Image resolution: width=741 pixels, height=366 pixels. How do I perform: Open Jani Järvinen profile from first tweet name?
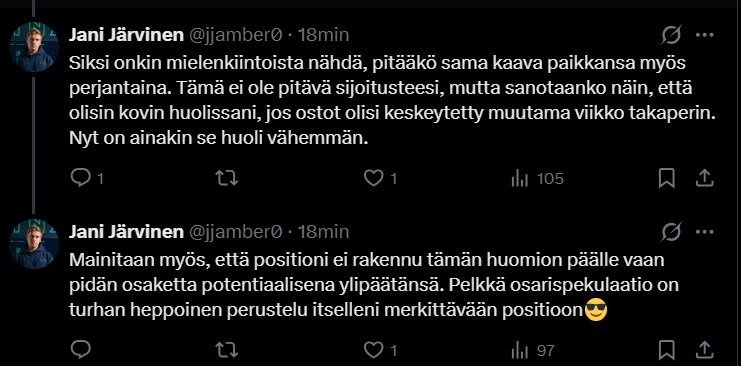coord(126,35)
